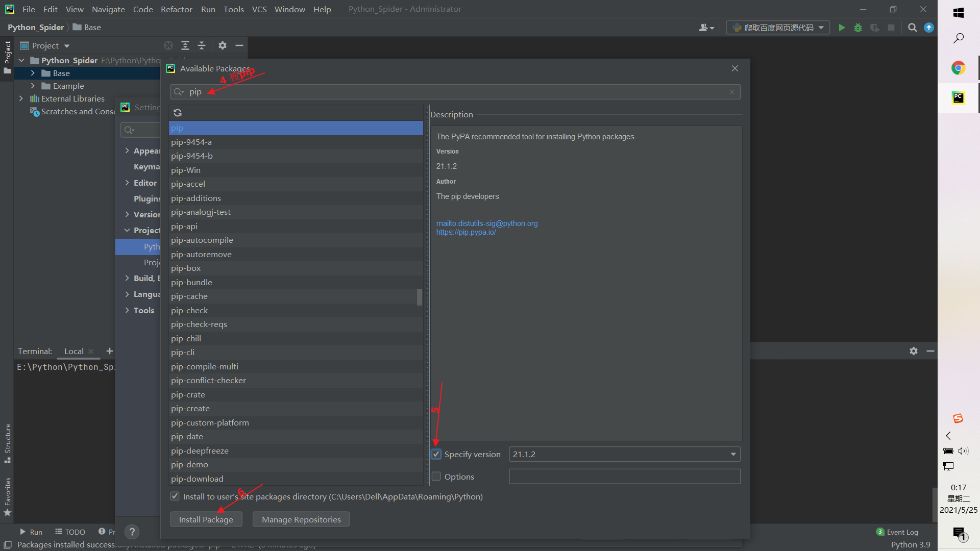The width and height of the screenshot is (980, 551).
Task: Open the Navigate menu
Action: 108,9
